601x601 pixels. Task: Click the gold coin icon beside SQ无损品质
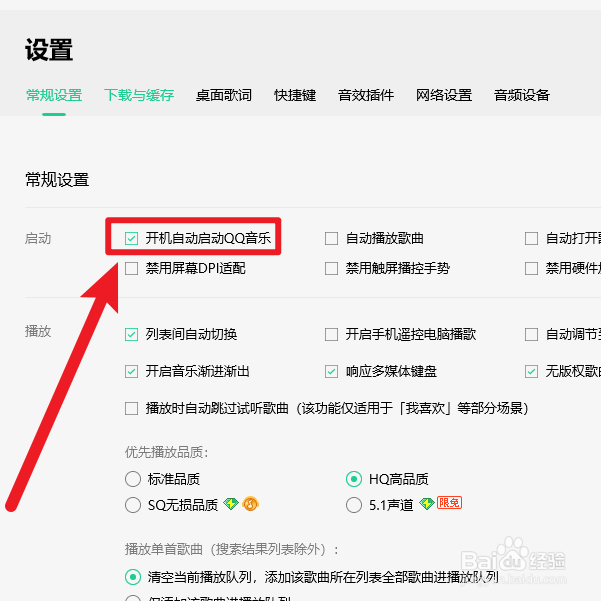(251, 503)
